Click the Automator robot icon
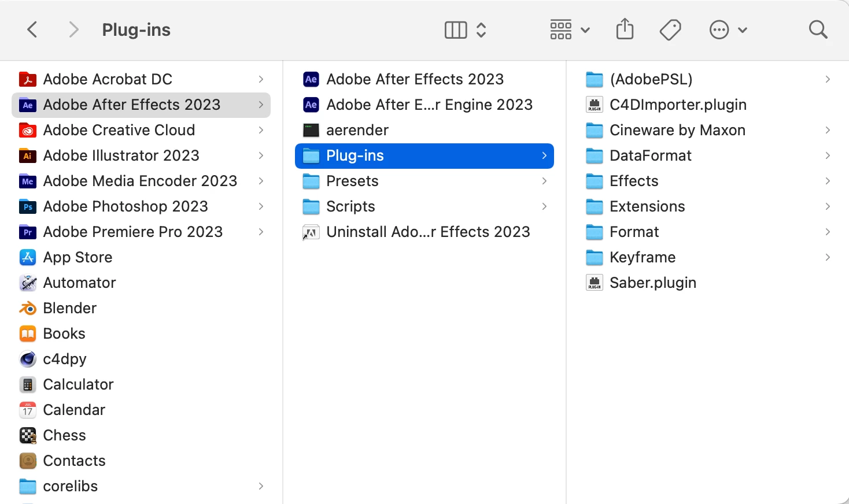Screen dimensions: 849x504 [28, 283]
